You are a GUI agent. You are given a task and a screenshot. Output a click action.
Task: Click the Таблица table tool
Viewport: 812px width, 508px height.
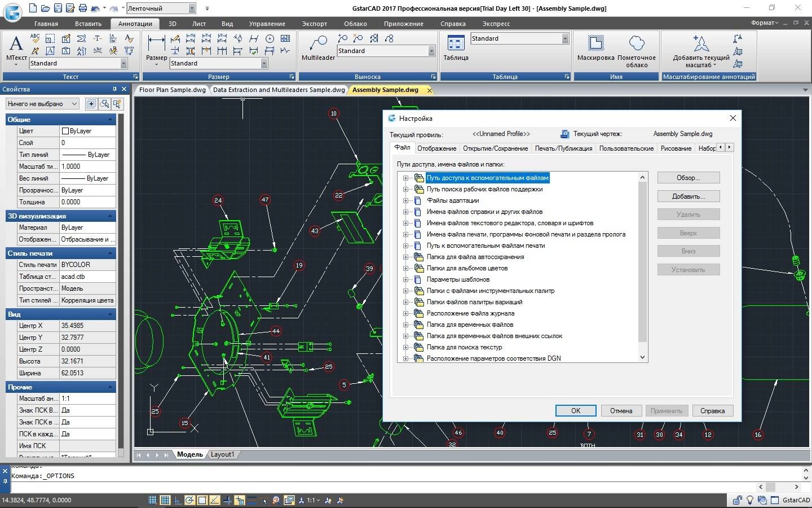click(x=456, y=47)
